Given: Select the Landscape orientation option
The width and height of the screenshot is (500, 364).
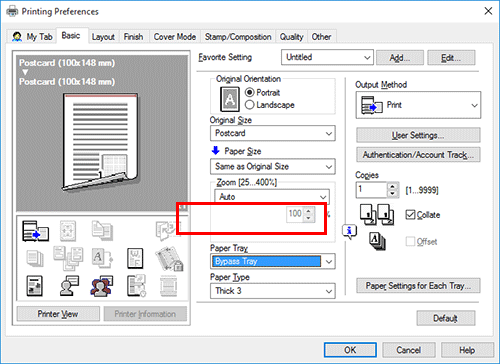Looking at the screenshot, I should click(269, 105).
